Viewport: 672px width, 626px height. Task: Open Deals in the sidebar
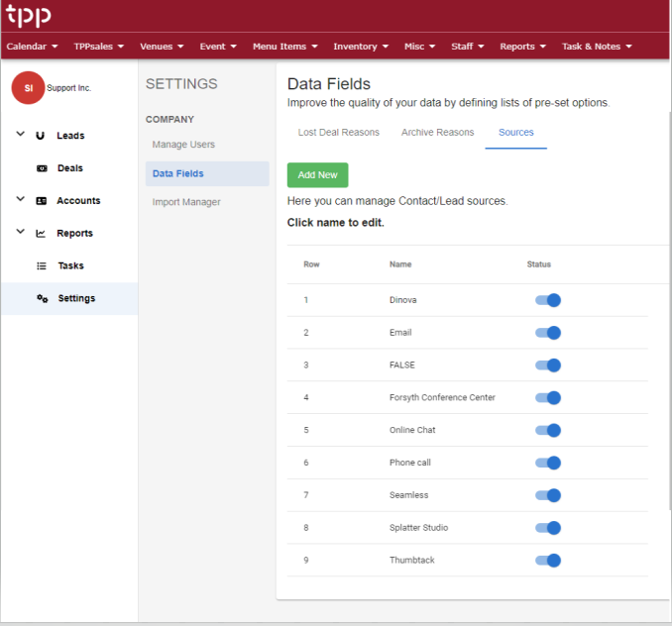tap(69, 168)
